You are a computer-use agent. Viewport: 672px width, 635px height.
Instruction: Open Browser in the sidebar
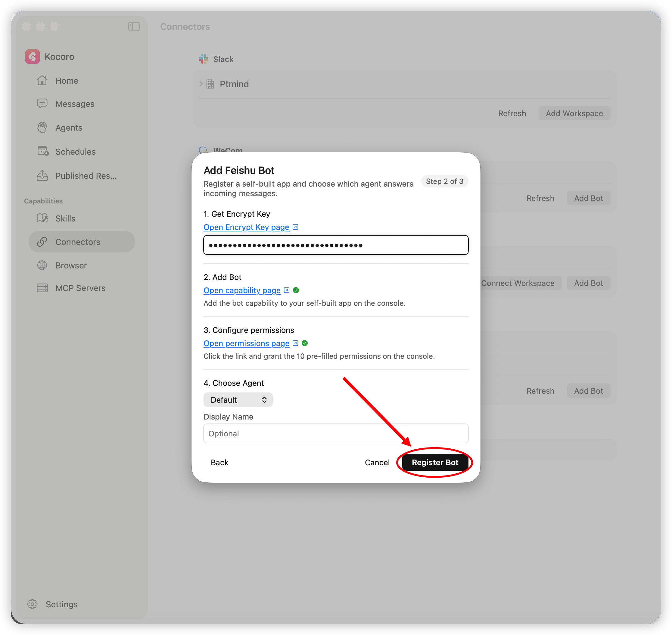click(82, 265)
